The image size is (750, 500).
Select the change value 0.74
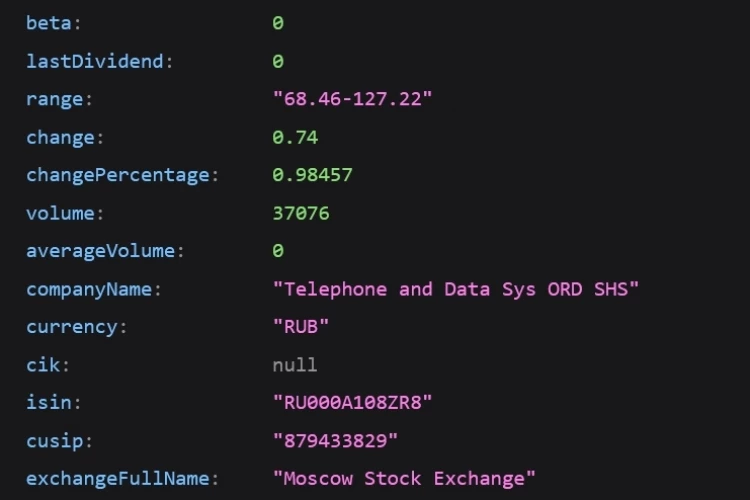pyautogui.click(x=295, y=137)
